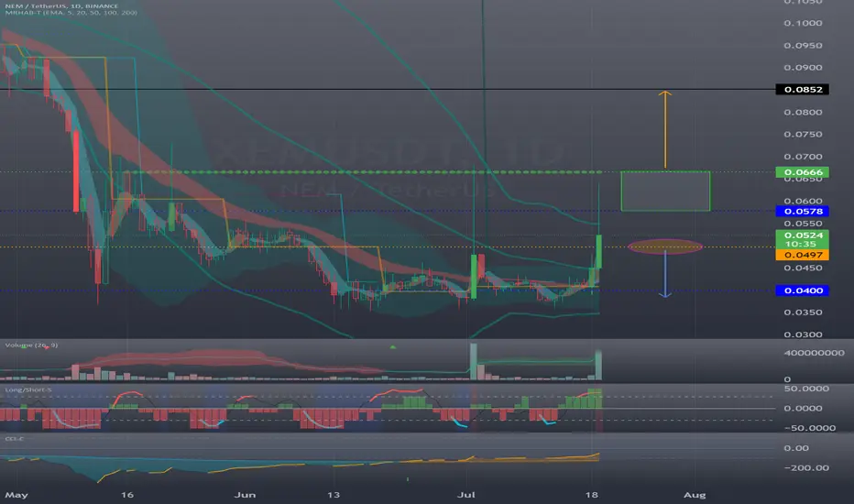This screenshot has height=504, width=854.
Task: Click the 0.0300 price axis tick
Action: [x=803, y=334]
